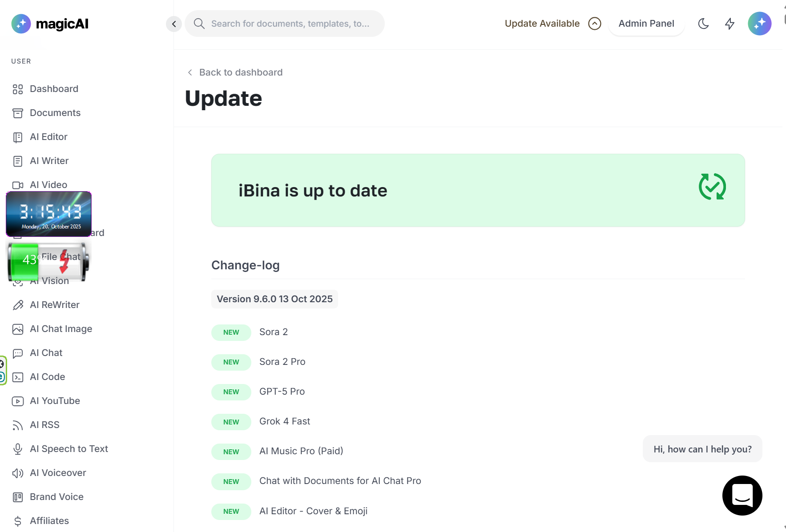
Task: Click the green update status refresh icon
Action: (x=712, y=187)
